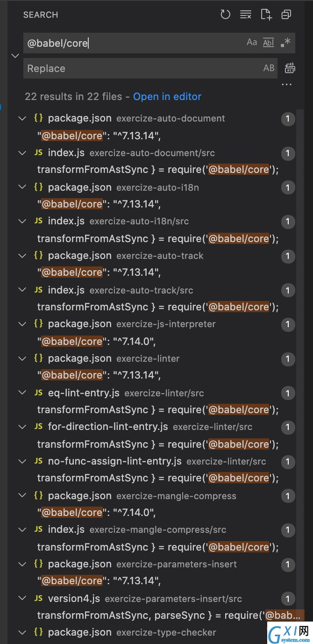The image size is (313, 644).
Task: Clear search results with the list-x icon
Action: click(x=246, y=14)
